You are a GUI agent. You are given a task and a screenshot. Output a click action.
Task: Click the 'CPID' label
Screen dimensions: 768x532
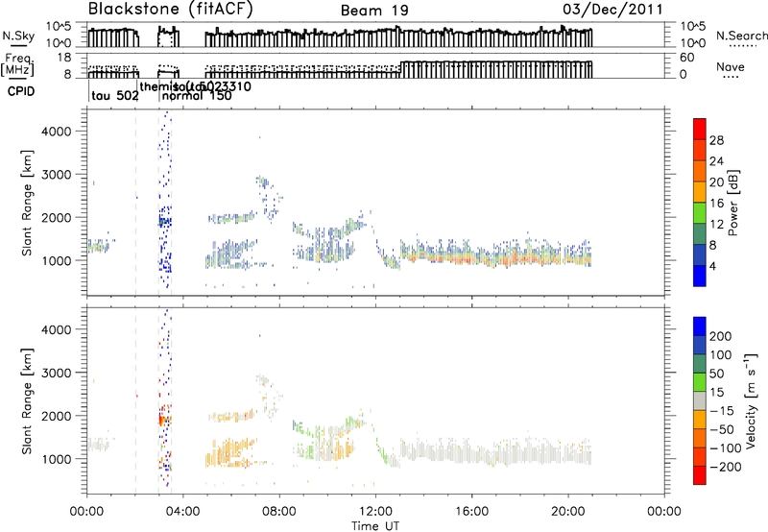(21, 91)
